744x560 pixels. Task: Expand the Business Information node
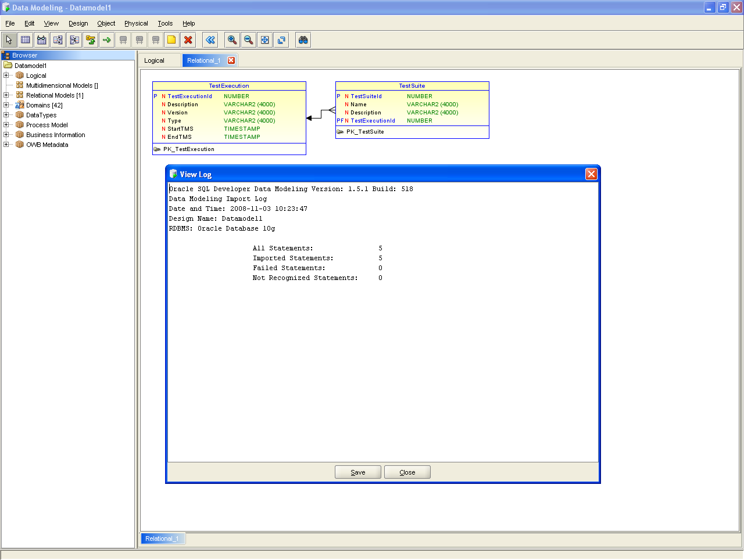click(6, 135)
